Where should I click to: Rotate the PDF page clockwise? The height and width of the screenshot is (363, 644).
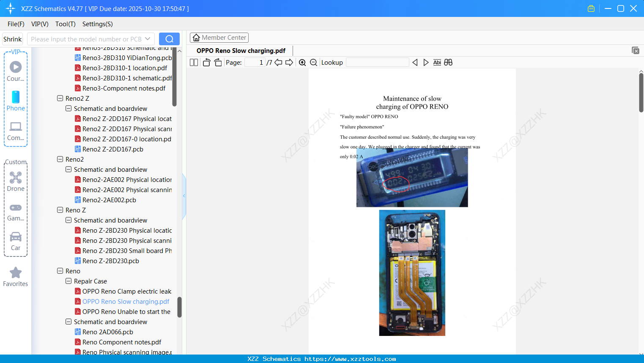[218, 63]
